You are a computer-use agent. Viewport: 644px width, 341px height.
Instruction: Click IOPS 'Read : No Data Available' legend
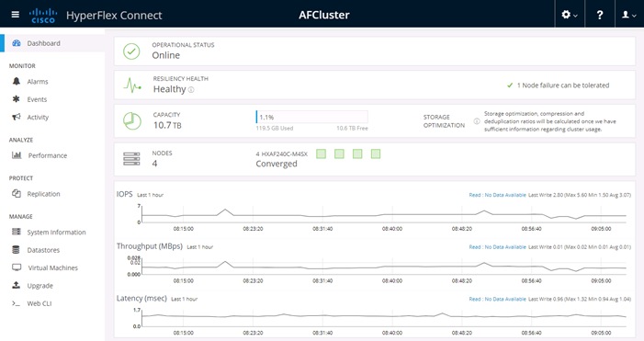click(497, 195)
